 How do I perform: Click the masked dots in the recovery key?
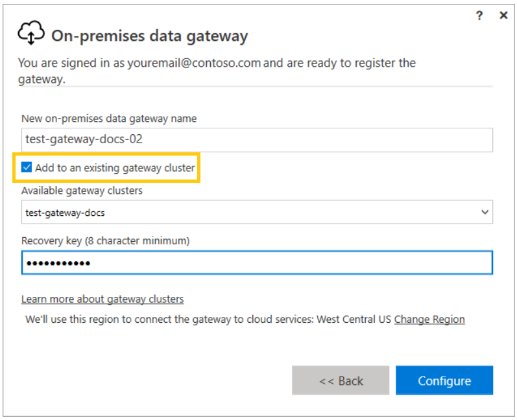[58, 262]
